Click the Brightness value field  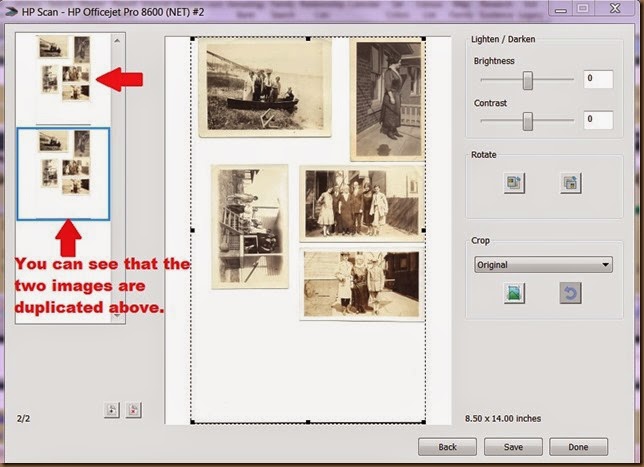click(598, 79)
